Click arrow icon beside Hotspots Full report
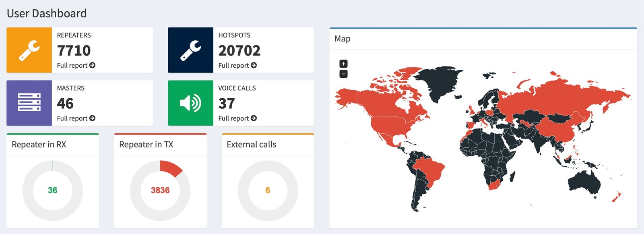Screen dimensions: 644x234 [x=254, y=65]
